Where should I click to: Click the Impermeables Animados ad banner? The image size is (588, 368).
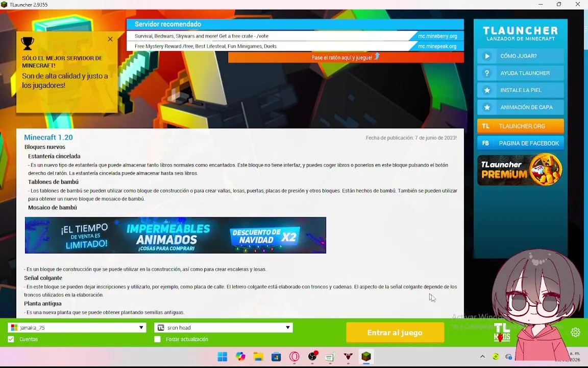(176, 235)
